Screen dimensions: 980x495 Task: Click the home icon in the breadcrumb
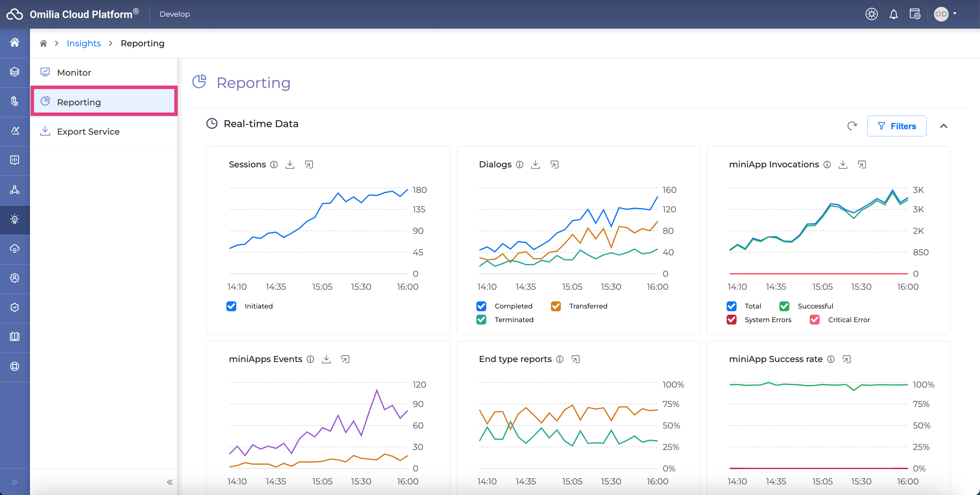(43, 43)
